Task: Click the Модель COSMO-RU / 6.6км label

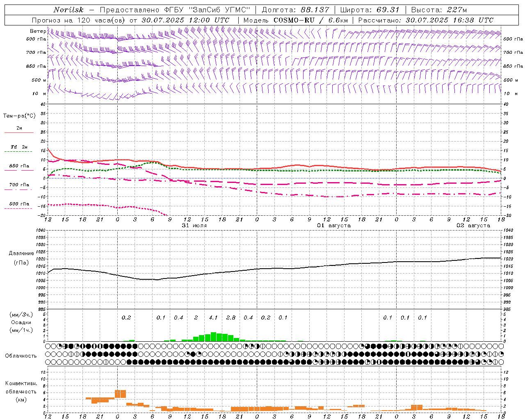Action: [x=296, y=20]
